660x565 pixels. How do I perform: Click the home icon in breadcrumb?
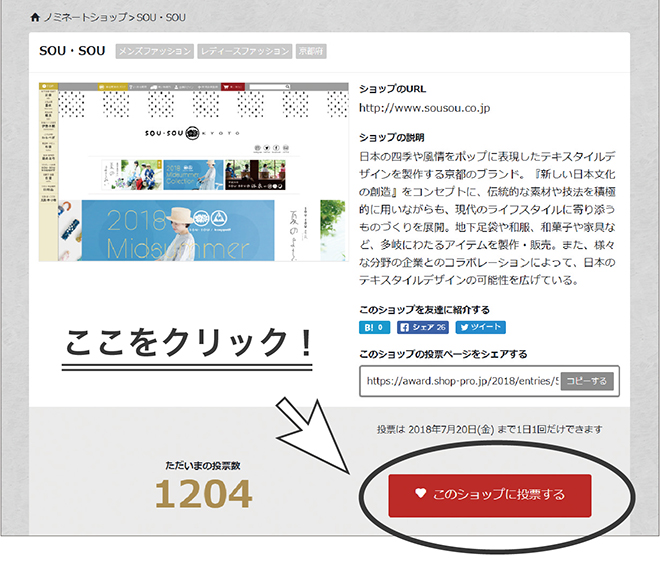click(35, 17)
